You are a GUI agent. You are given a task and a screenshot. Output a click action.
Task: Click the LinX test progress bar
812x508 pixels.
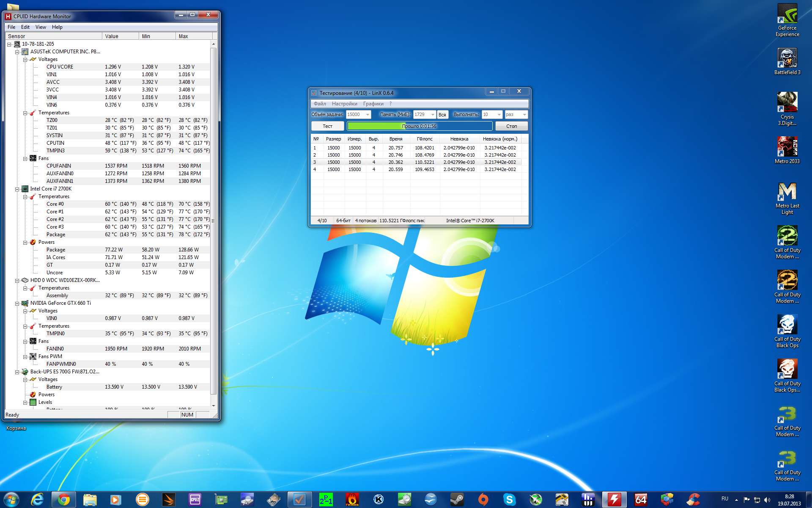click(x=419, y=126)
